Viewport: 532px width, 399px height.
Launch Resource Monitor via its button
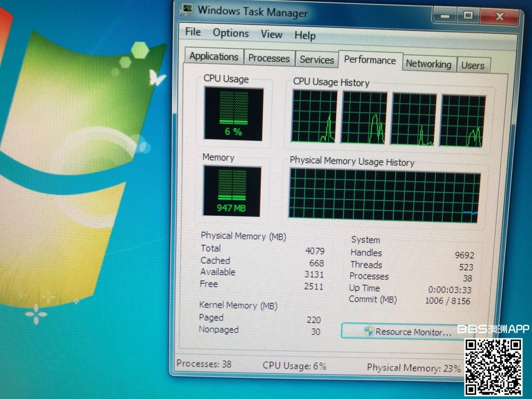pos(407,331)
